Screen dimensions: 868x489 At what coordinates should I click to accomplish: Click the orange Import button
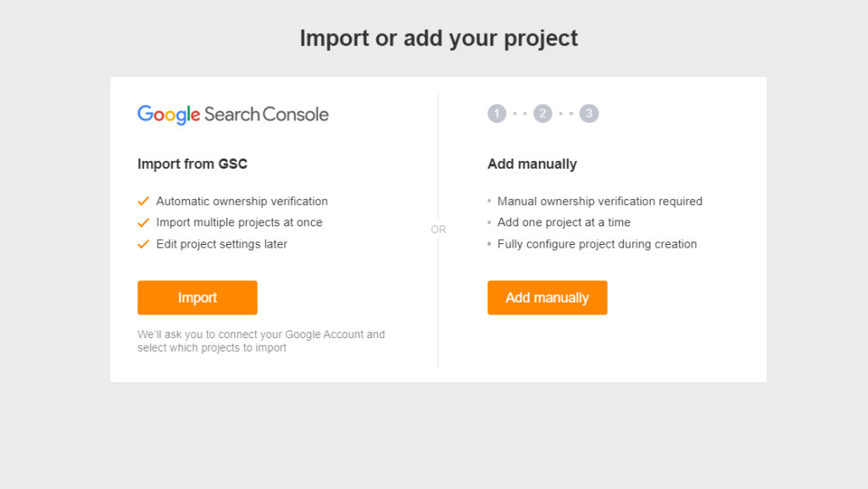(197, 297)
